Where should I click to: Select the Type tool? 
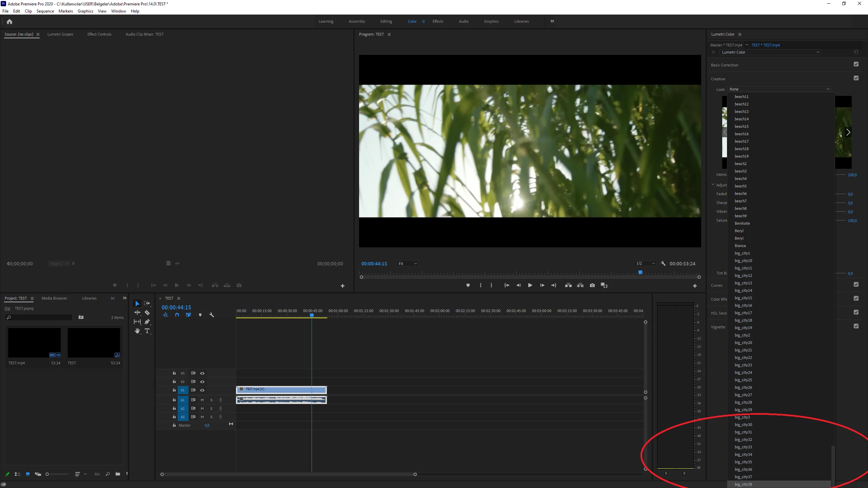147,331
